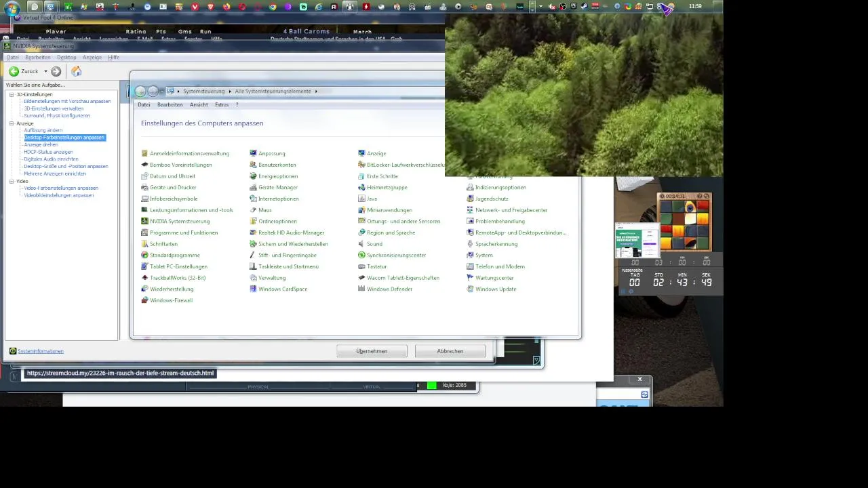Click the Übernehmen button
The height and width of the screenshot is (488, 868).
372,351
